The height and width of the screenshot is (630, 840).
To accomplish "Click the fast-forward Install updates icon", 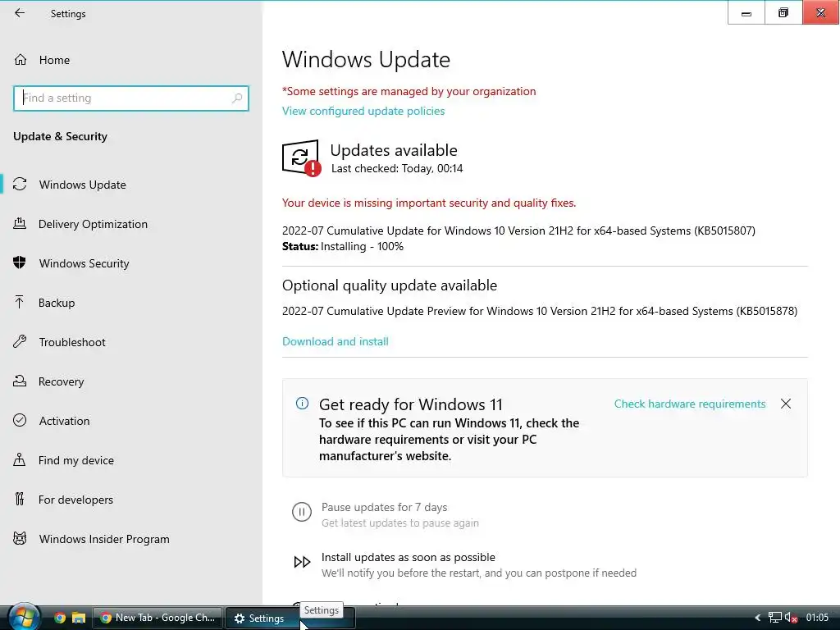I will coord(302,561).
